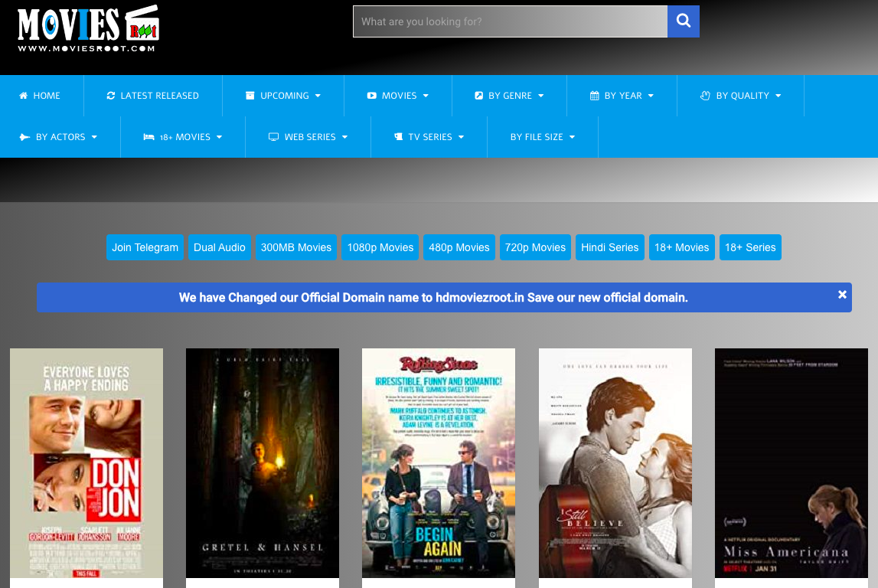Click the magnifying glass search button
The image size is (878, 588).
(x=683, y=21)
